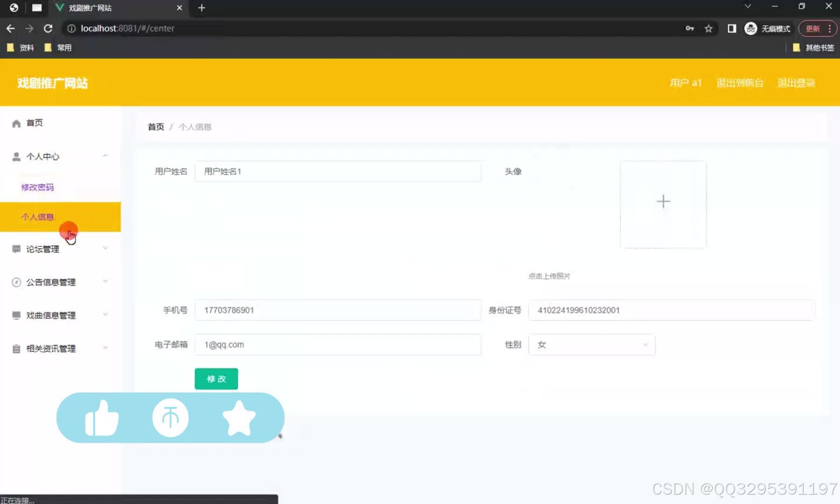The image size is (840, 504).
Task: Click the password key icon in address bar
Action: click(690, 28)
